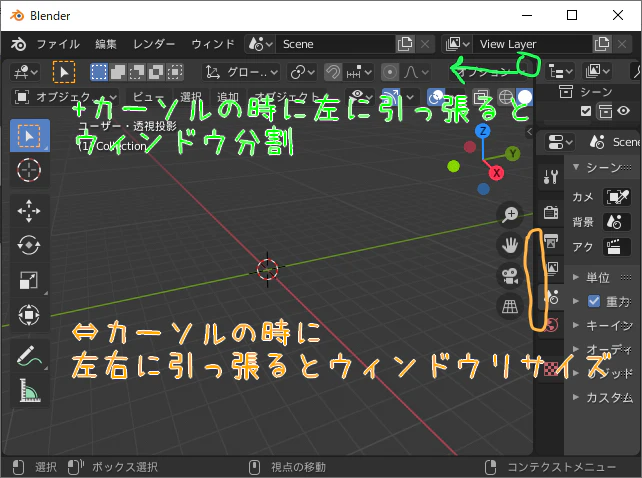This screenshot has width=642, height=478.
Task: Open the Tool properties tab (wrench icon)
Action: (551, 177)
